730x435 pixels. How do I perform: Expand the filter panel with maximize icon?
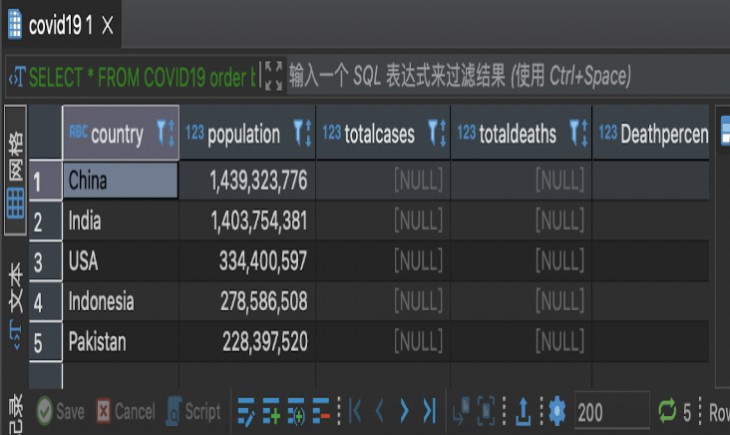point(273,76)
